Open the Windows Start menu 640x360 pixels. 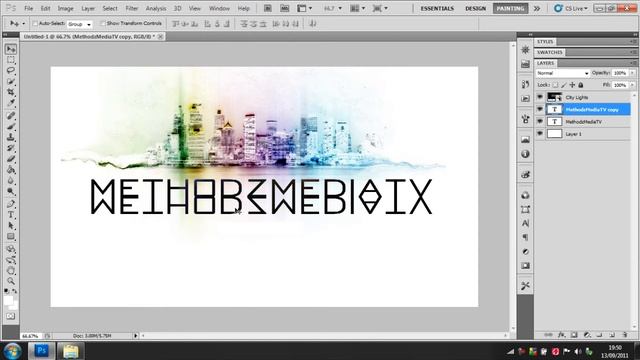tap(12, 351)
